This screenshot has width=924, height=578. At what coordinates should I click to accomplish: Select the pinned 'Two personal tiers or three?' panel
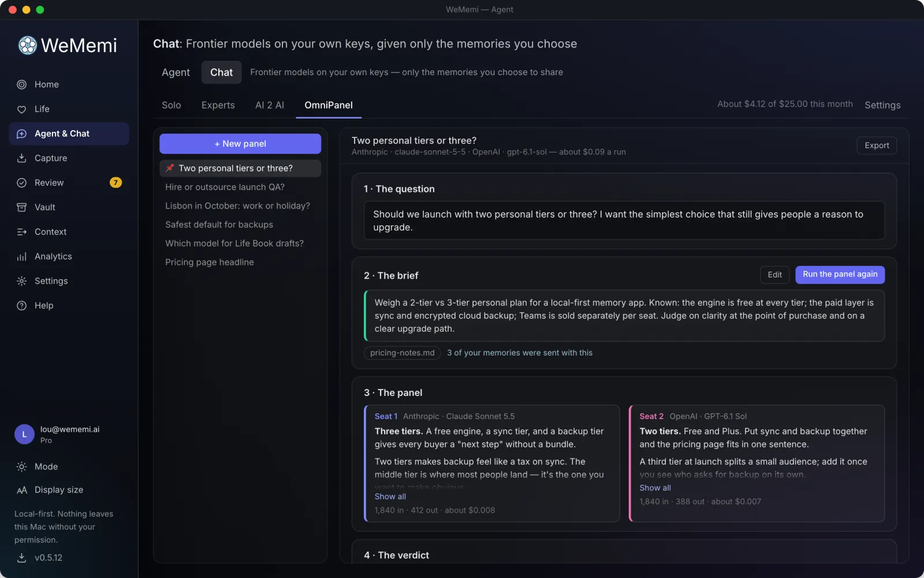(240, 168)
